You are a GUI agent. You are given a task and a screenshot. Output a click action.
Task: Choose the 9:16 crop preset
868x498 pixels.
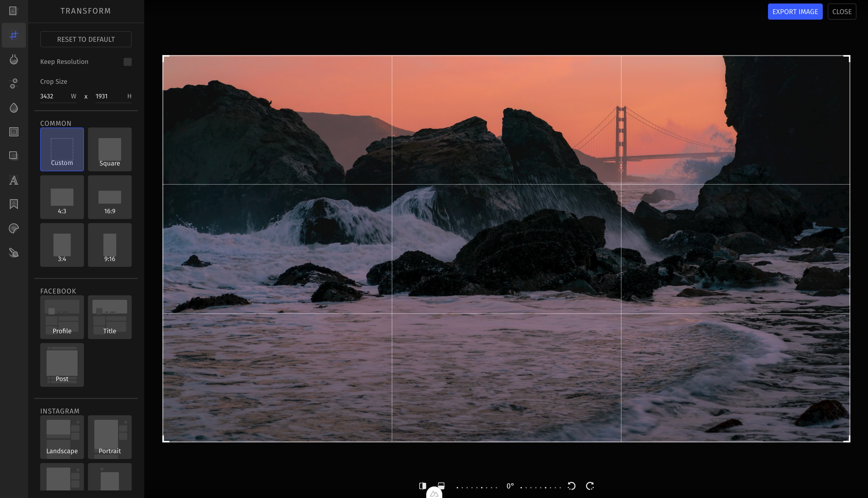110,245
